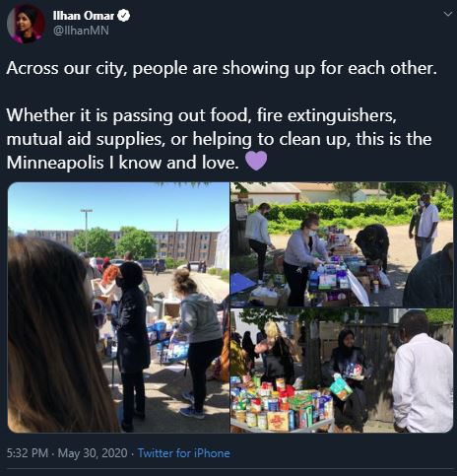Click the sentence starting Across our city
Screen dimensions: 457x476
click(x=222, y=68)
